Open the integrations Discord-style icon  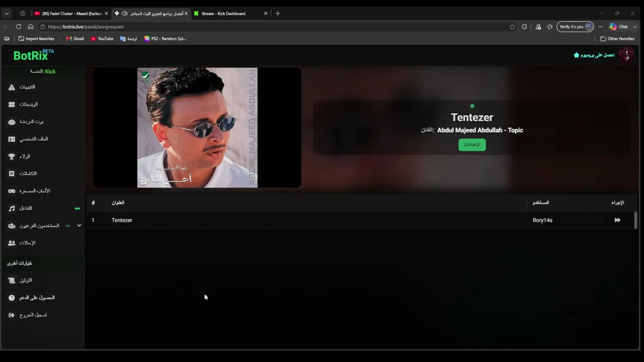(x=12, y=173)
